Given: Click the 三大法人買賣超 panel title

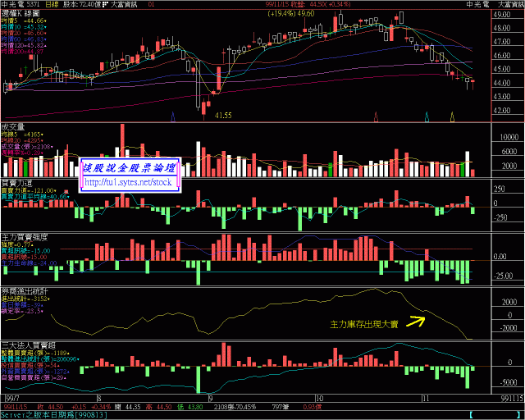Looking at the screenshot, I should (28, 345).
